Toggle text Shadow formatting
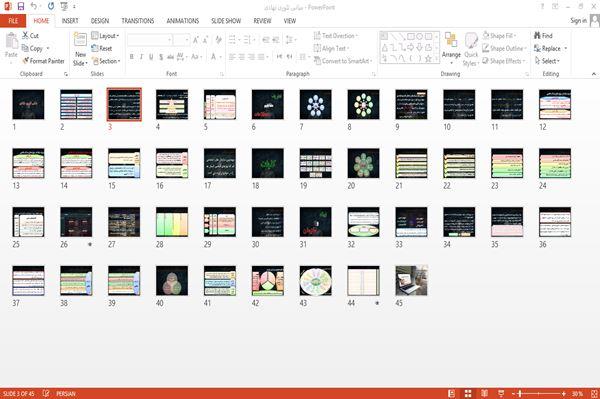 click(161, 57)
